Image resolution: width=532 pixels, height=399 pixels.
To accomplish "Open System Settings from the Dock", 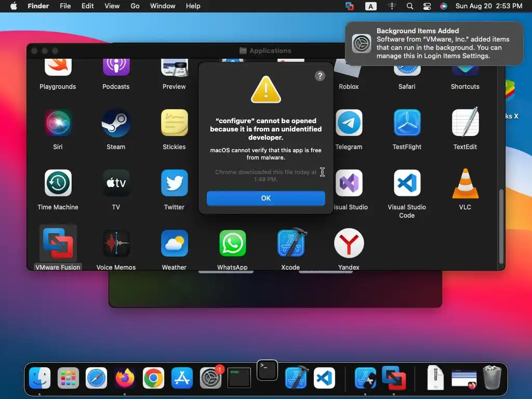I will (x=210, y=378).
